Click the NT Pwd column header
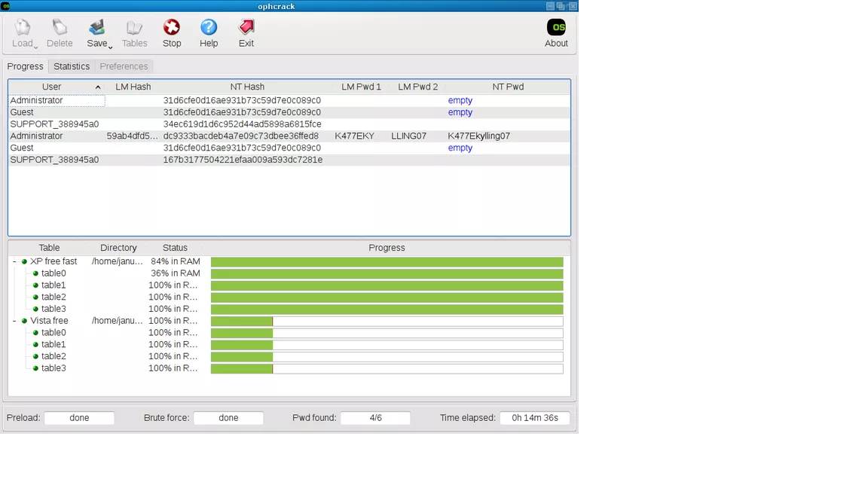This screenshot has height=488, width=868. click(x=508, y=87)
